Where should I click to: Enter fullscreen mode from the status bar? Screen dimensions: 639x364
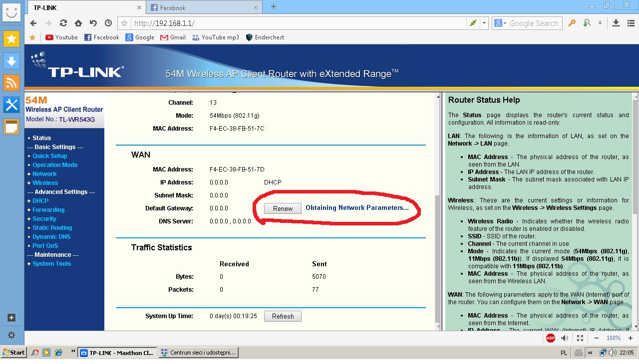point(580,338)
